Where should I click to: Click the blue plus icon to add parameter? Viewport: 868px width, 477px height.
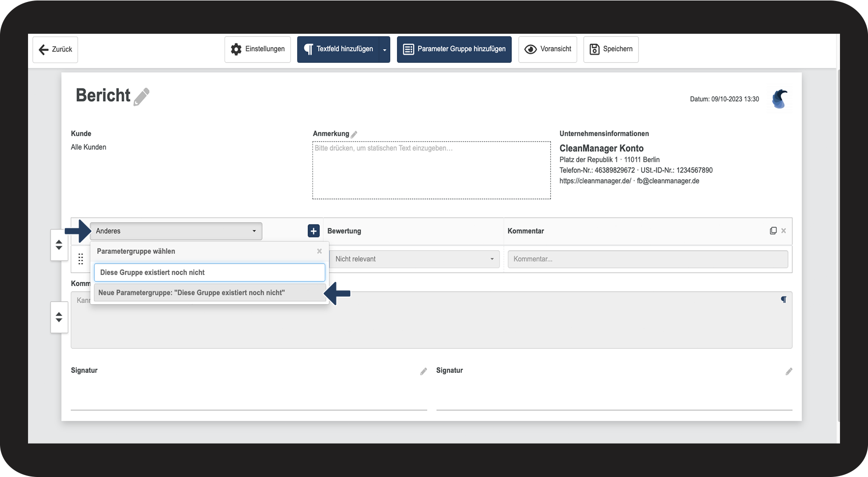(313, 231)
